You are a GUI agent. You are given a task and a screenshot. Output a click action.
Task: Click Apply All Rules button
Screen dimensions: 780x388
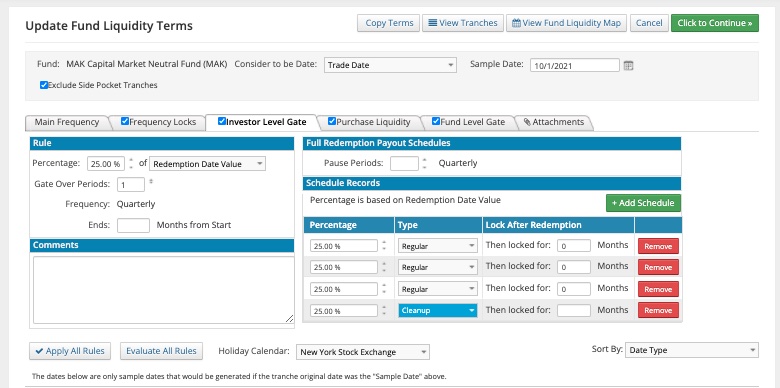[x=70, y=351]
